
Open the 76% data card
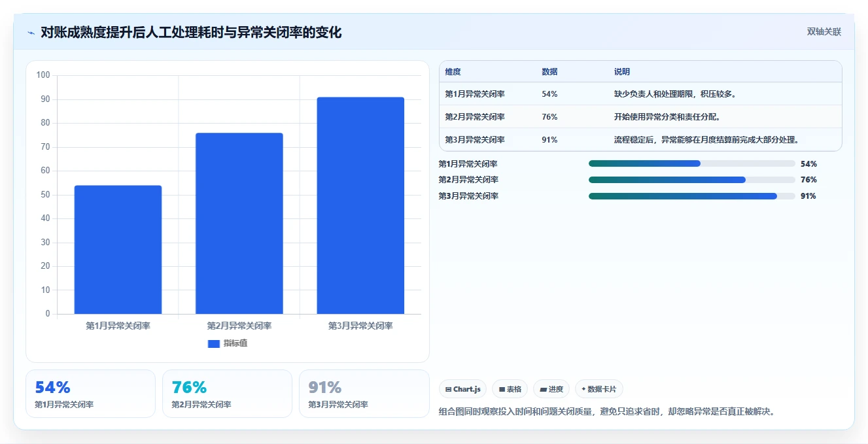[227, 394]
